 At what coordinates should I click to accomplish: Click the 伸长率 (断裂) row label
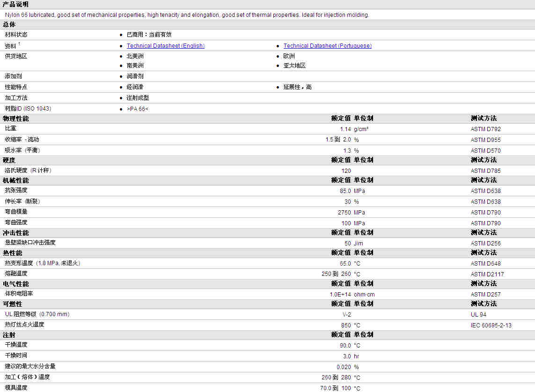point(22,201)
